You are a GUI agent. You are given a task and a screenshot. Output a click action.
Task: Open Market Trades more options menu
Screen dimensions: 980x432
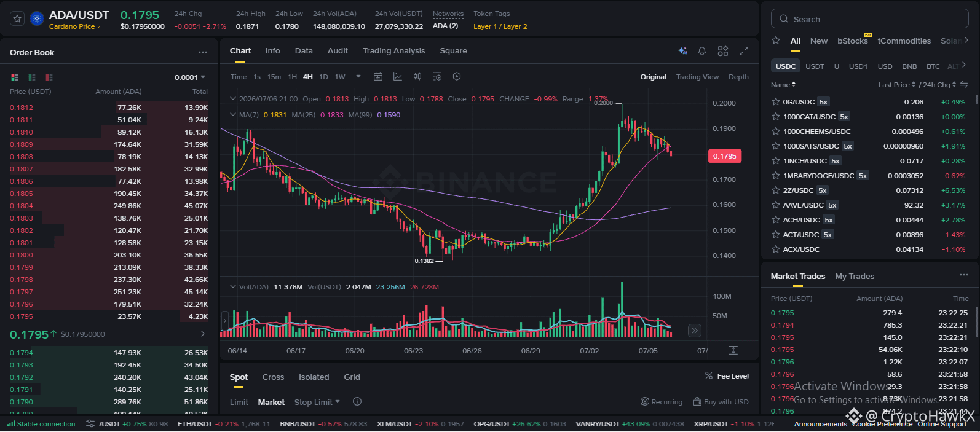964,275
